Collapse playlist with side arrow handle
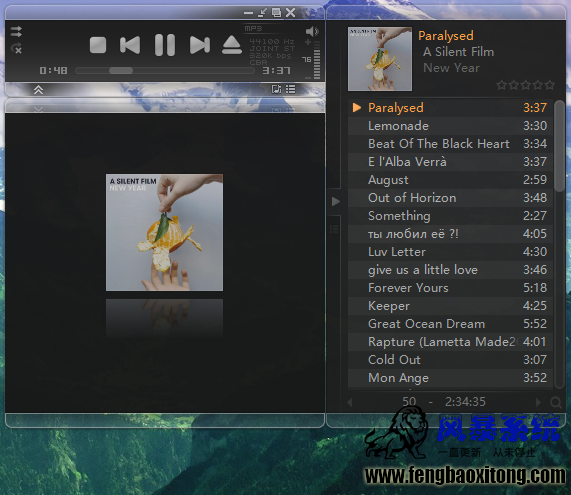 click(335, 201)
